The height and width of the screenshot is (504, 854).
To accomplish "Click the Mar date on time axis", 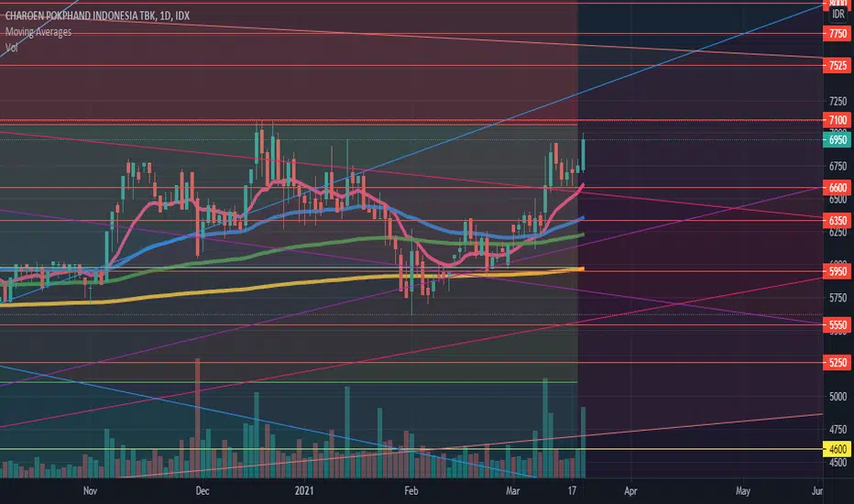I will 512,491.
